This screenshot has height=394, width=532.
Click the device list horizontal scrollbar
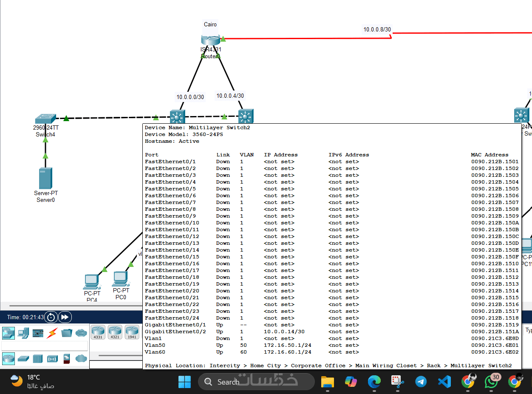click(121, 356)
